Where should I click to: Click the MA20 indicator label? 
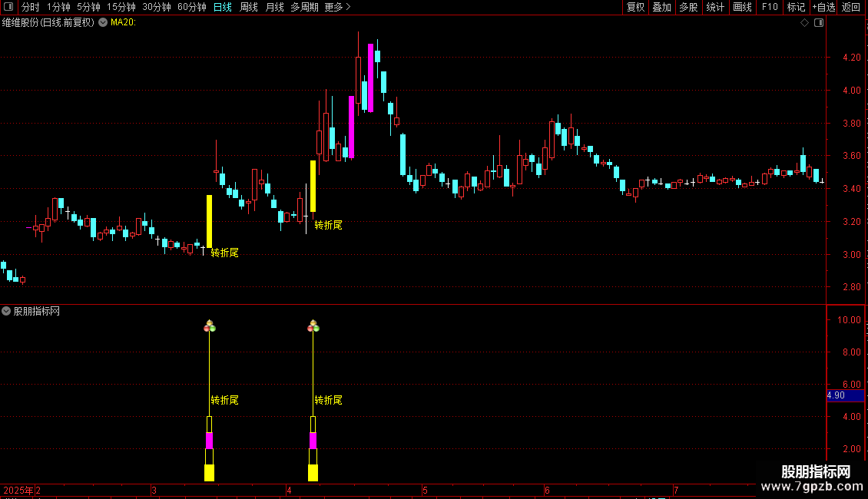(x=123, y=23)
